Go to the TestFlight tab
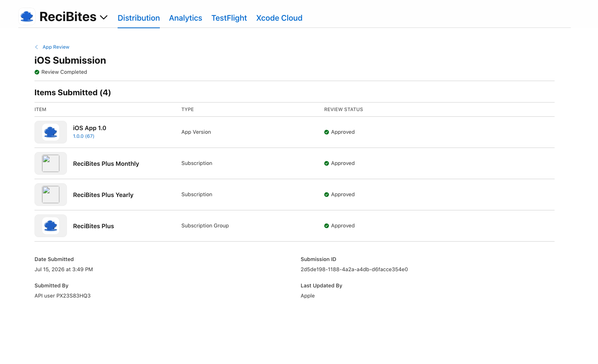The width and height of the screenshot is (598, 364). click(x=229, y=18)
